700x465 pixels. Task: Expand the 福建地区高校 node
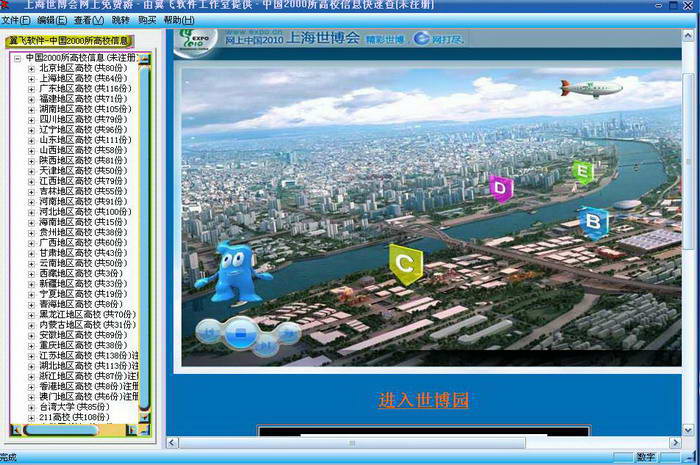coord(31,100)
